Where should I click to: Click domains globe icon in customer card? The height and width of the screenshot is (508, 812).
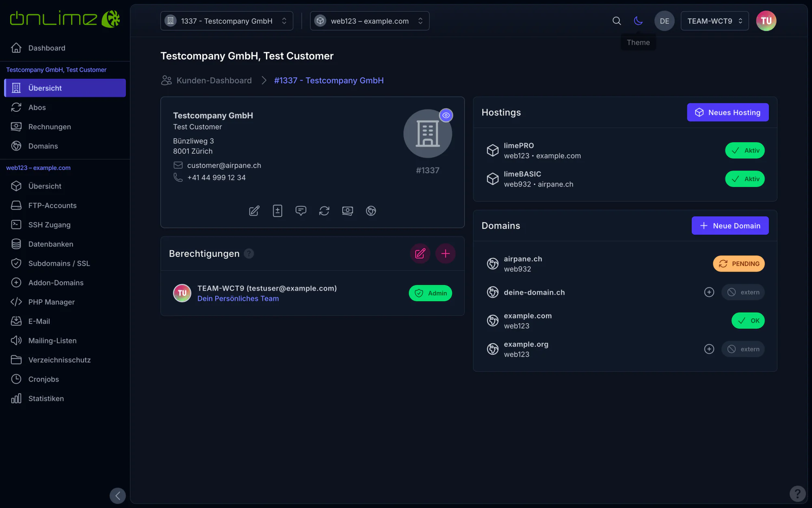coord(371,211)
